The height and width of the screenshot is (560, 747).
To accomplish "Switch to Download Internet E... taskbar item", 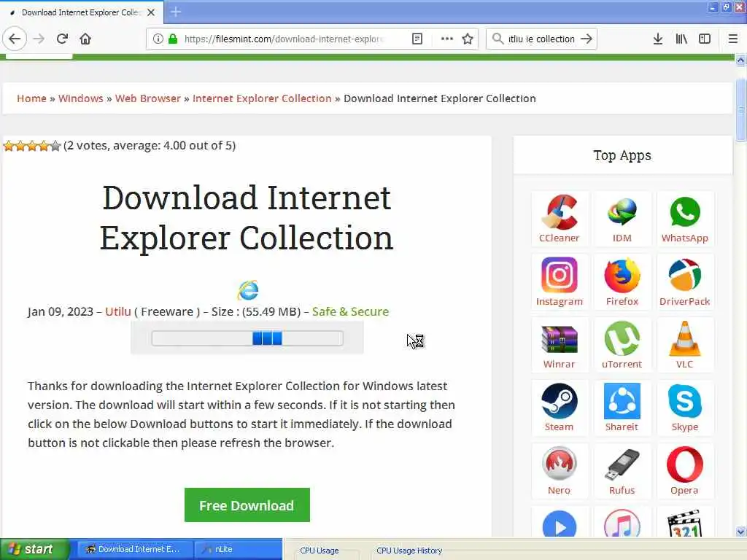I will click(x=134, y=549).
